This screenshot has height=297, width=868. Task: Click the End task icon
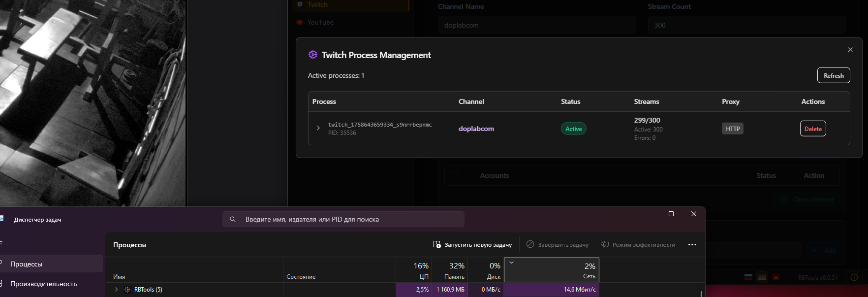coord(530,245)
